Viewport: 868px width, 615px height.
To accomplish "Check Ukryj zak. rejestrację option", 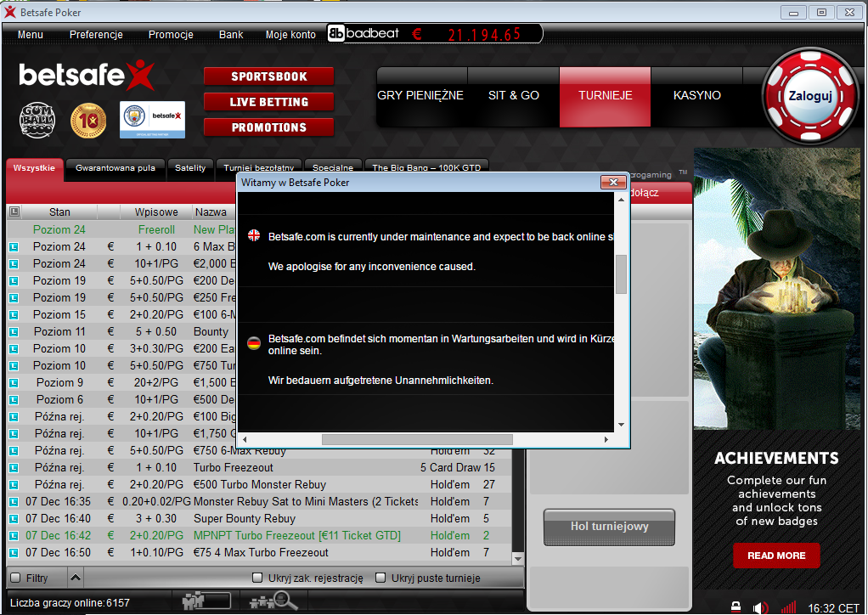I will tap(256, 578).
